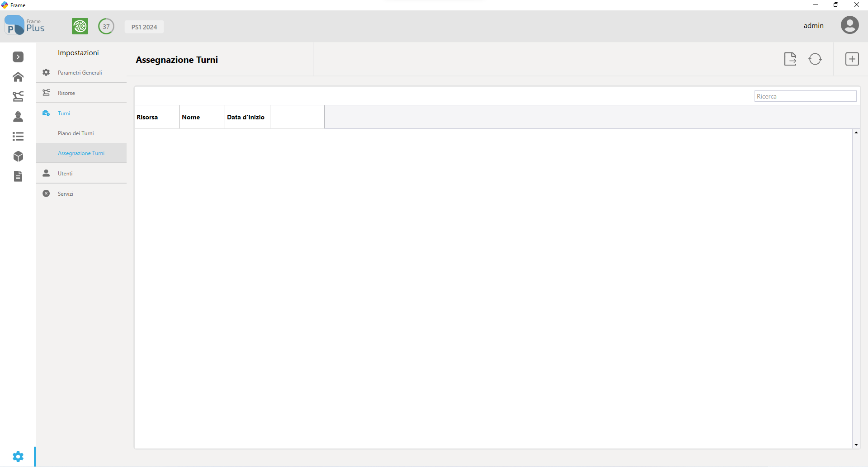Image resolution: width=868 pixels, height=467 pixels.
Task: Click the gear icon beside Parametri Generali
Action: pos(46,72)
